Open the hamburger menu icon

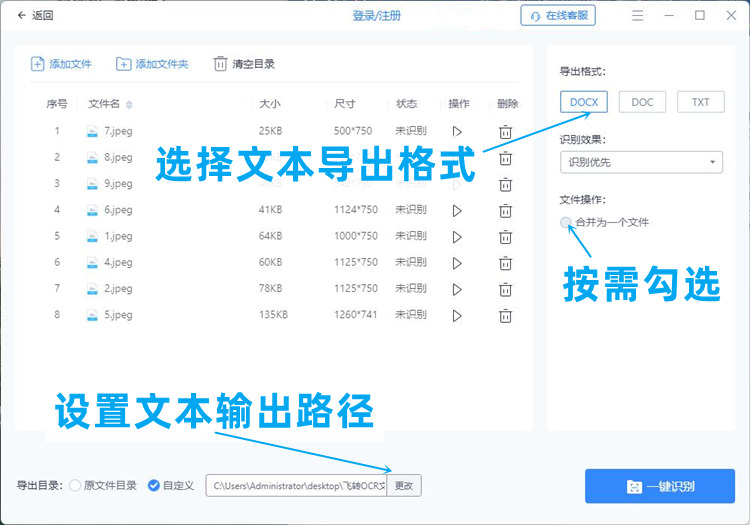[638, 16]
